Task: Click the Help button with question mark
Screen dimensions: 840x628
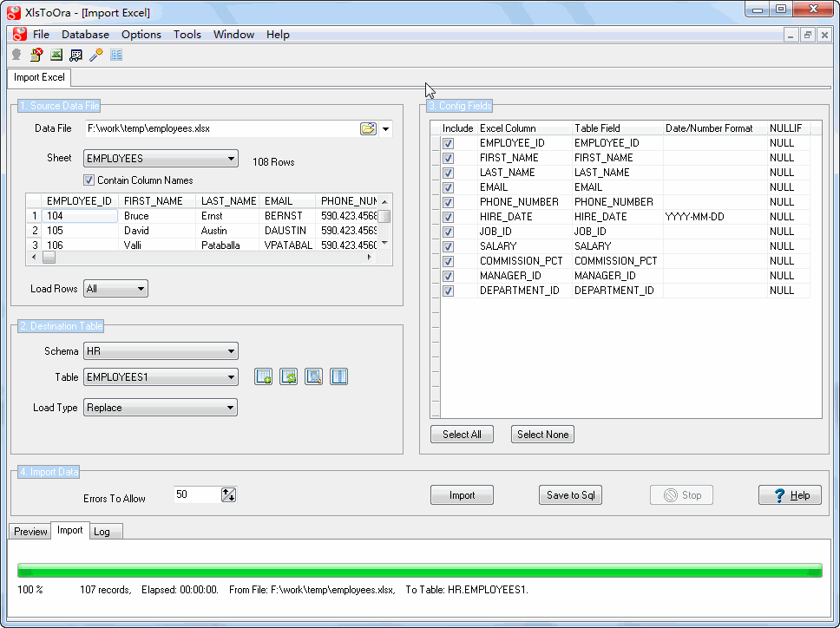Action: [790, 495]
